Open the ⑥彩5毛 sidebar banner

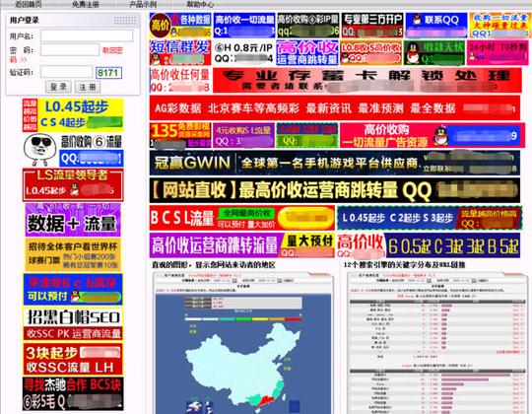tap(73, 402)
